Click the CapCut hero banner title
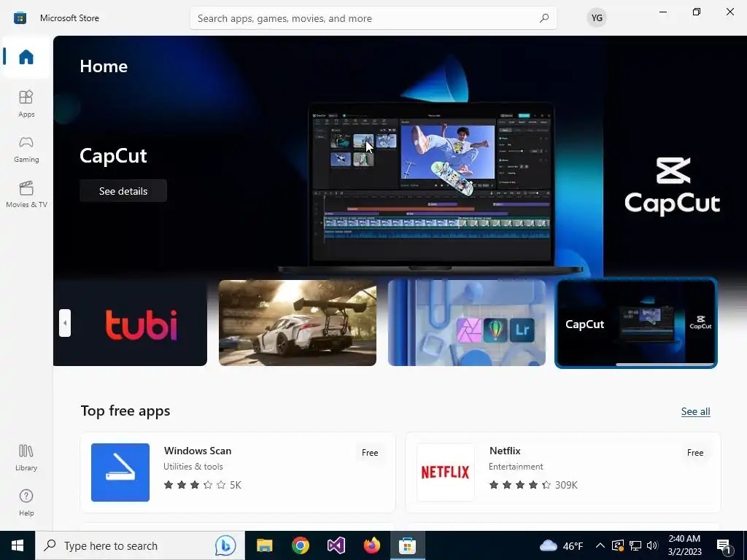 click(113, 156)
